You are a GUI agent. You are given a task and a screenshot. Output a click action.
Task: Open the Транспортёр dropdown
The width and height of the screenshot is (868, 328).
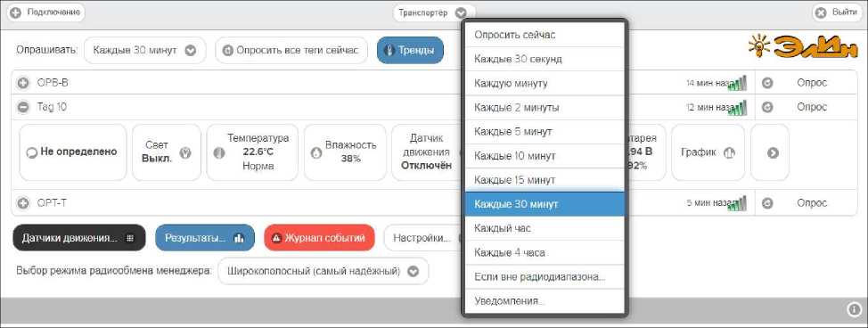click(433, 12)
